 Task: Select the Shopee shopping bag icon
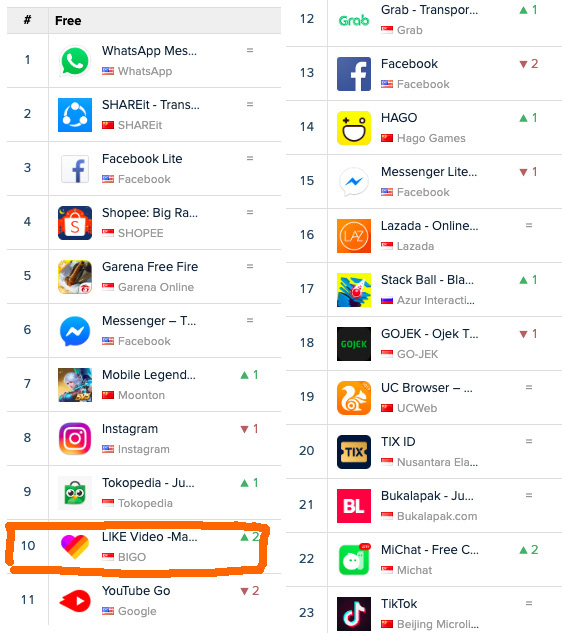(x=75, y=223)
